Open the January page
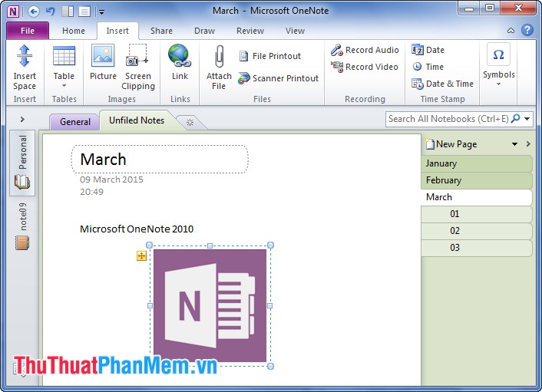542x392 pixels. pyautogui.click(x=477, y=163)
